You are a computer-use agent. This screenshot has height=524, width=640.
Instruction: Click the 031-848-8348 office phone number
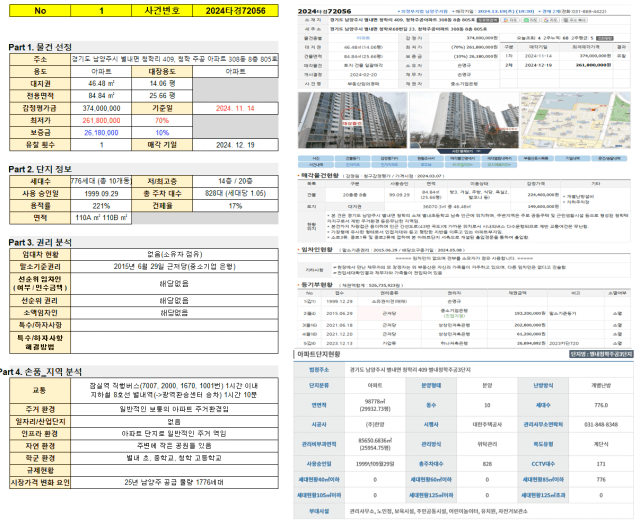coord(601,424)
